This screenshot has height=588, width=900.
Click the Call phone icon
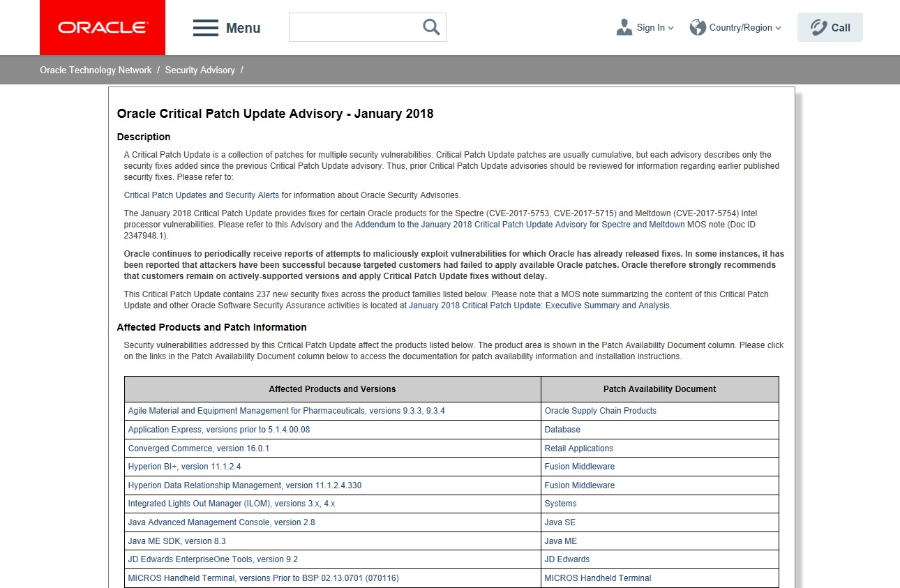[x=818, y=27]
